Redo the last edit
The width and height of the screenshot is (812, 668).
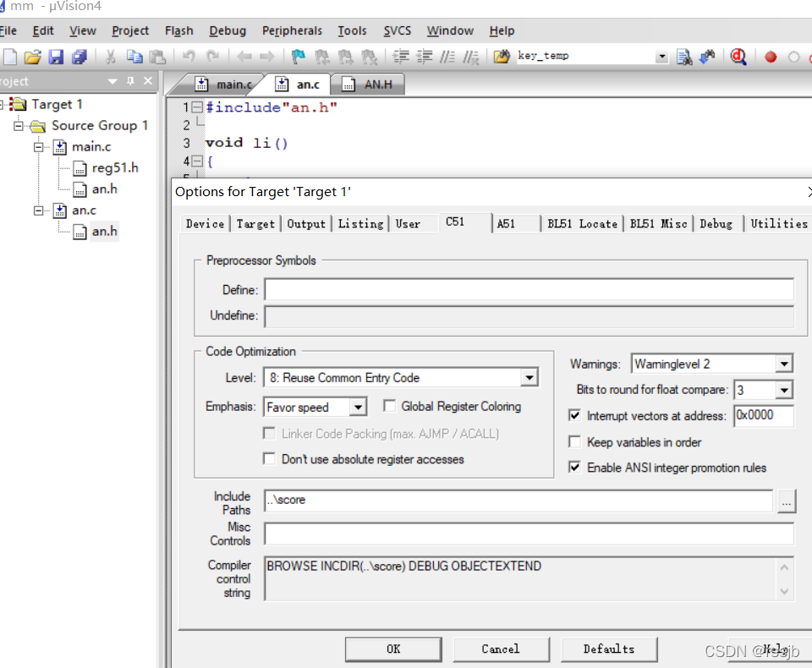click(213, 57)
